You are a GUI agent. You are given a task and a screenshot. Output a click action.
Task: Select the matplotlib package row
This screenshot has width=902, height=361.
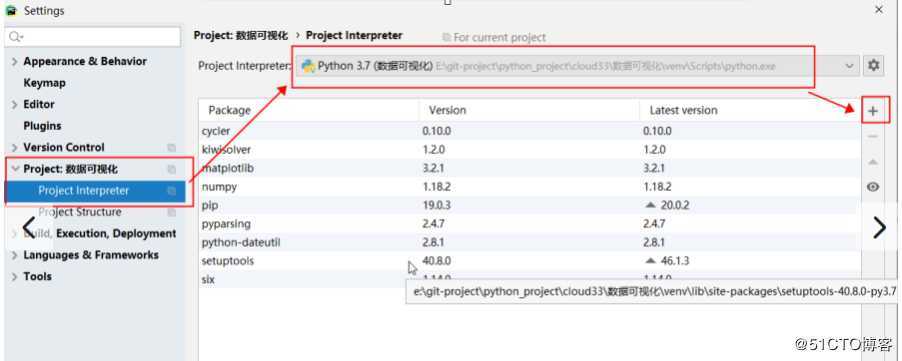coord(530,168)
